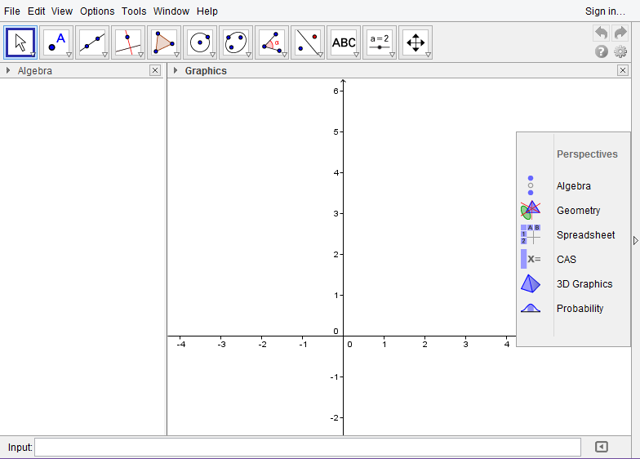Collapse the Perspectives sidebar arrow
The height and width of the screenshot is (459, 640).
(x=636, y=240)
